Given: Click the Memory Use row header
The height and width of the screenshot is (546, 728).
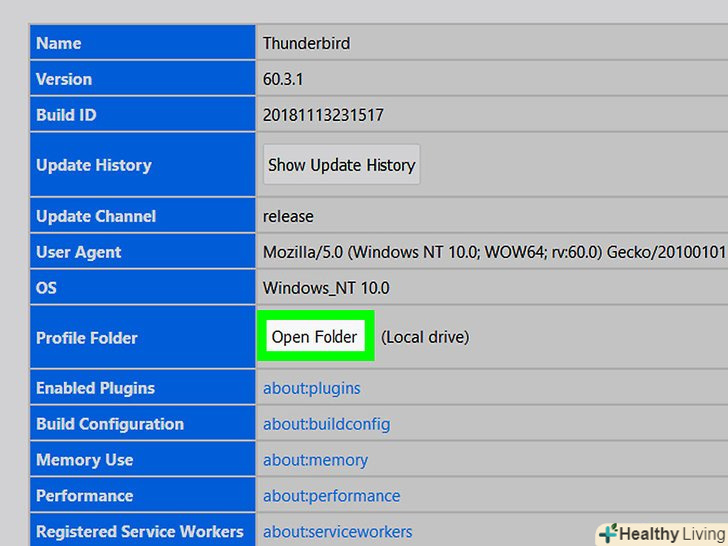Looking at the screenshot, I should point(143,459).
